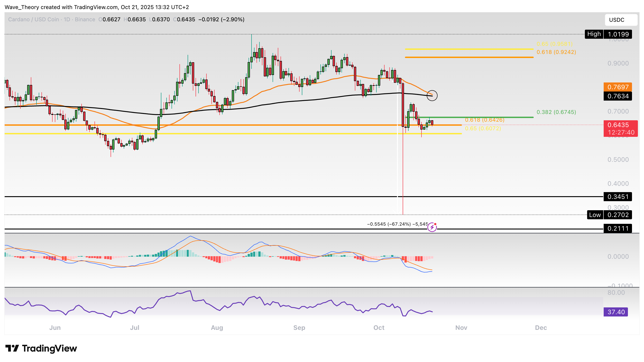644x362 pixels.
Task: Click the 1D interval text in the chart header
Action: coord(67,19)
